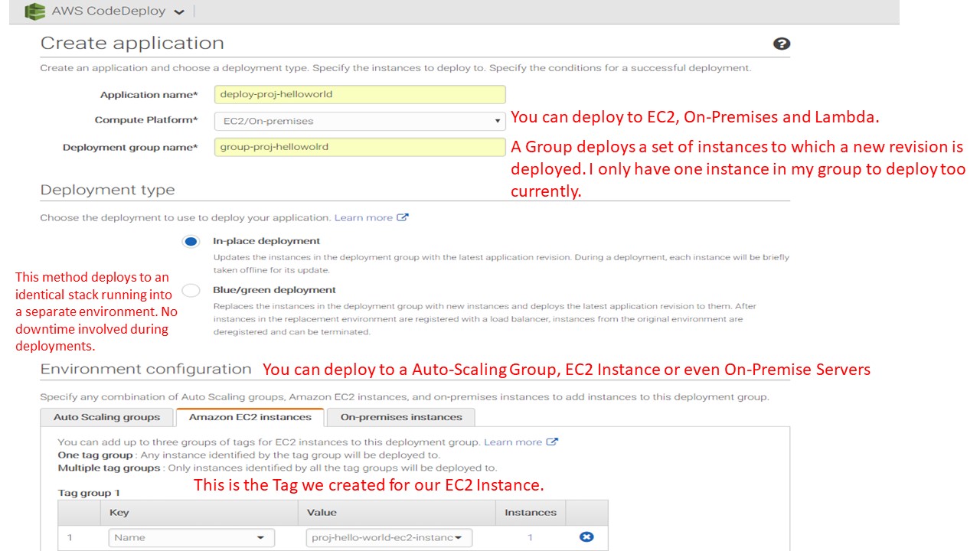Click external link icon beside tag groups Learn more
The width and height of the screenshot is (980, 551).
552,442
